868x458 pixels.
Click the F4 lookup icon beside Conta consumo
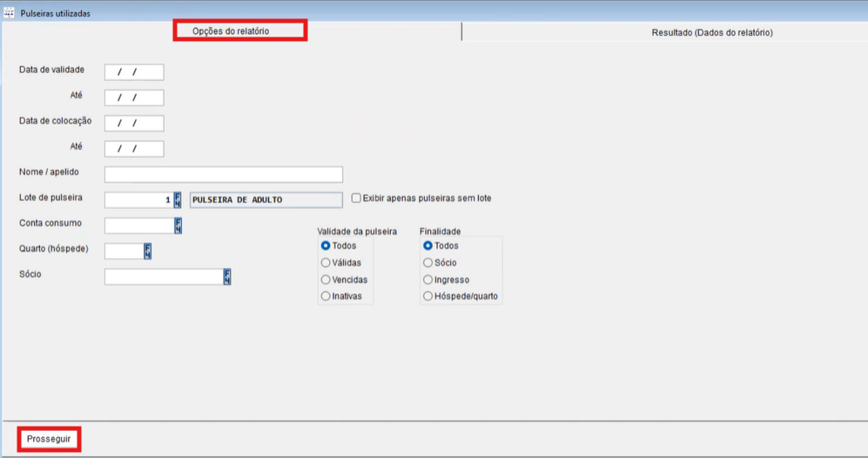[x=178, y=226]
